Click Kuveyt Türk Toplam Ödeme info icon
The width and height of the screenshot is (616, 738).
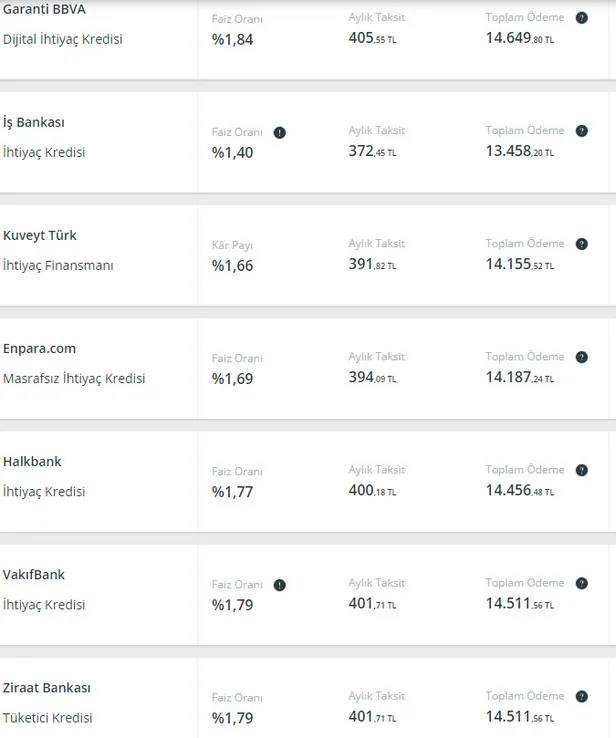[581, 244]
